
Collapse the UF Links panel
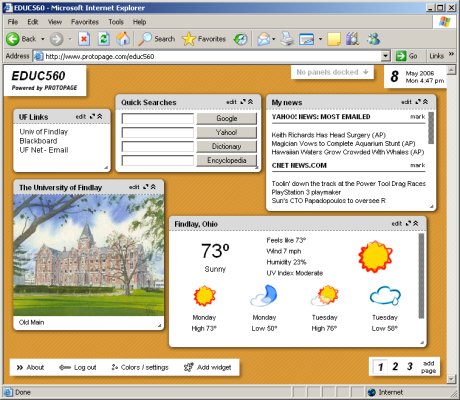tap(100, 116)
